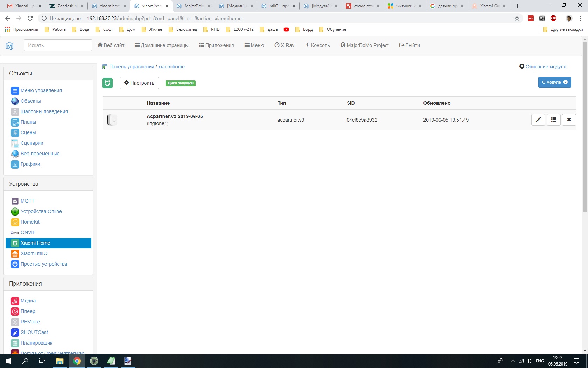Open Планы in sidebar
This screenshot has width=588, height=368.
point(28,122)
